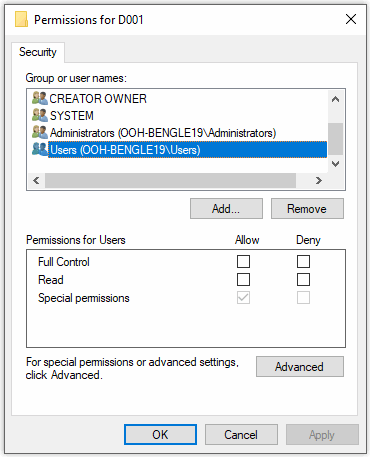Click the horizontal scroll left arrow

pyautogui.click(x=36, y=180)
